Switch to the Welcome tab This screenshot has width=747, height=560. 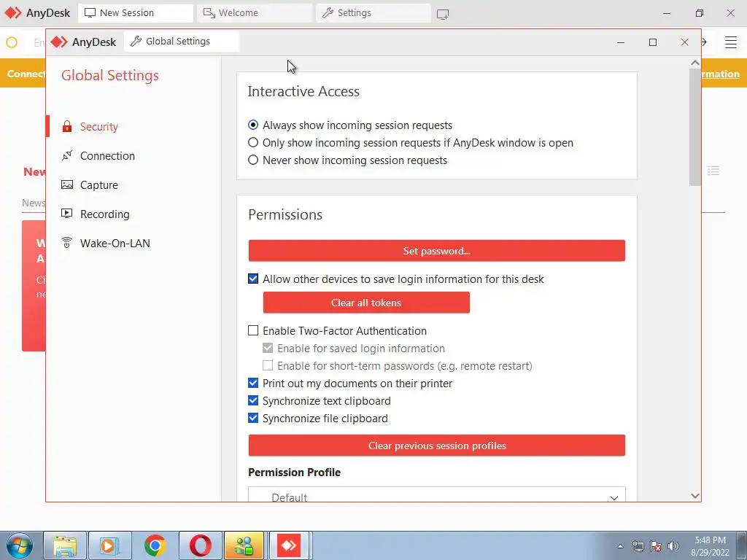click(255, 13)
